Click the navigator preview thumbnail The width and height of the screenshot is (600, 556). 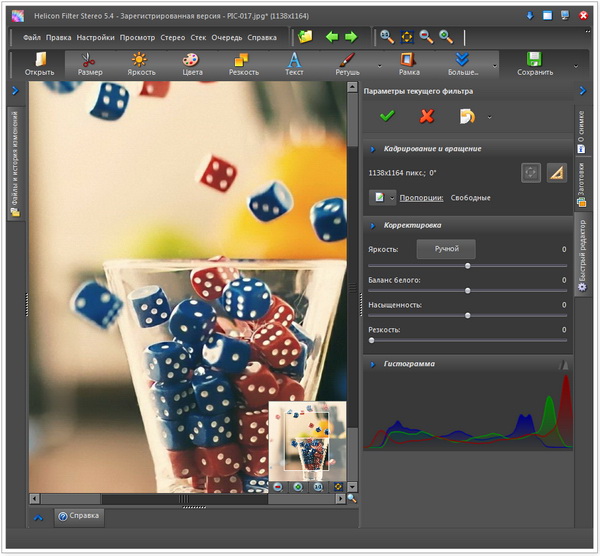tap(308, 440)
